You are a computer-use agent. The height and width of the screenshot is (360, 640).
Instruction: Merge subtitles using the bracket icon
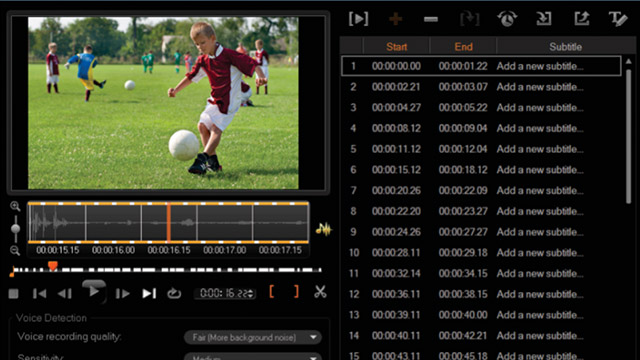pos(469,19)
